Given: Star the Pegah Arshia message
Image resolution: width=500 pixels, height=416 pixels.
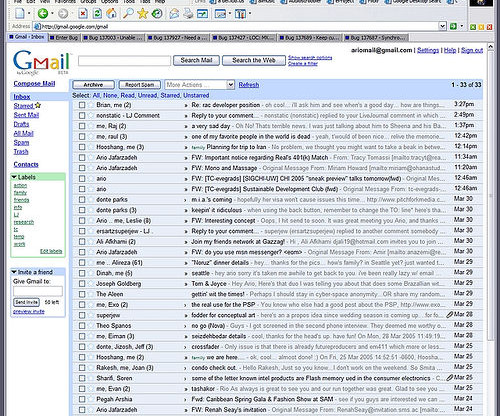Looking at the screenshot, I should coord(91,399).
